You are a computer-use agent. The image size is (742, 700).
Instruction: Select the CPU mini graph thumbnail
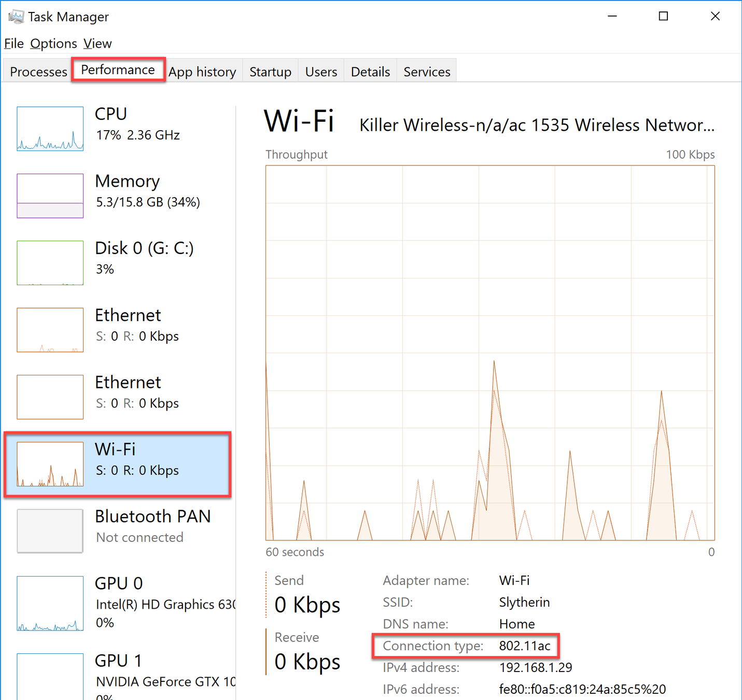tap(50, 129)
